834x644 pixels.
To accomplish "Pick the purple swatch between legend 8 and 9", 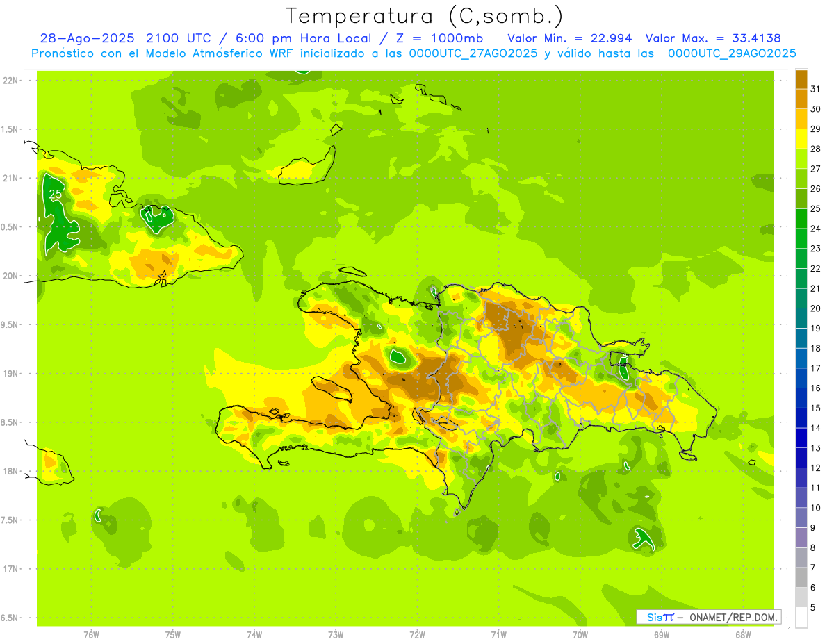I will pyautogui.click(x=801, y=537).
